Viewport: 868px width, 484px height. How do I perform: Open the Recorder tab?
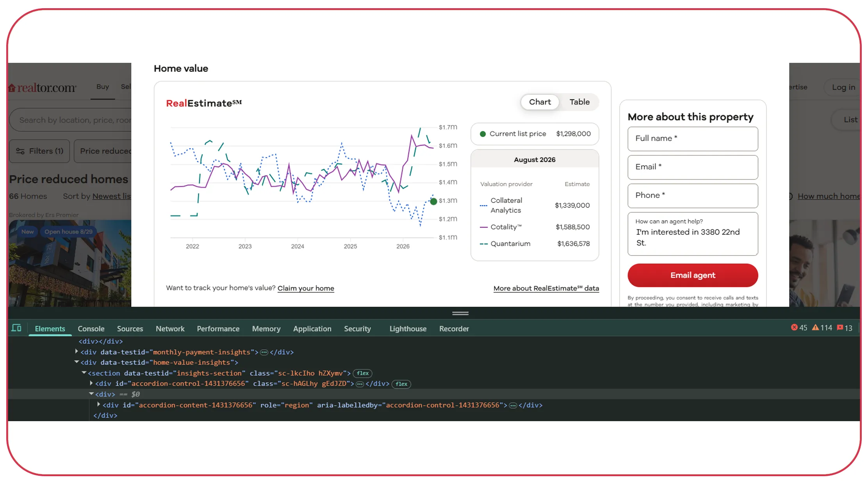(454, 329)
